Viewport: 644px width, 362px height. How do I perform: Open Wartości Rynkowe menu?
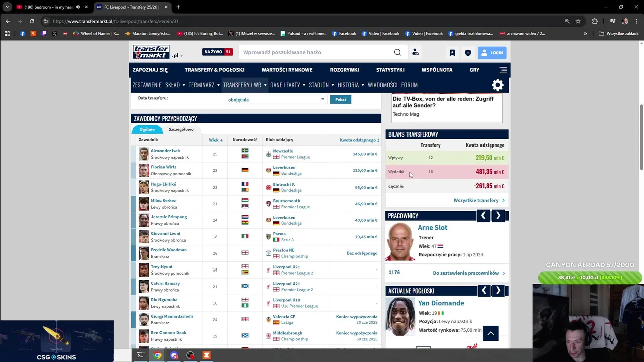[x=287, y=70]
